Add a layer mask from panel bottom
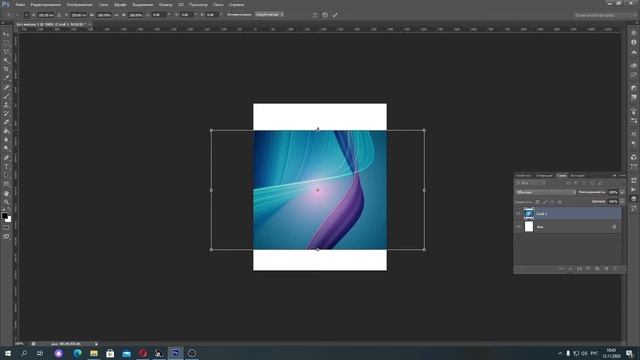 pos(579,269)
